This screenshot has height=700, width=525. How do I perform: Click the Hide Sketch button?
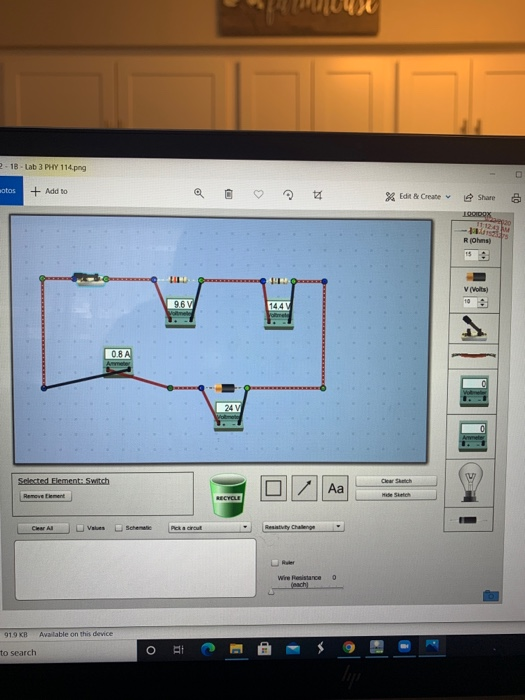point(396,495)
